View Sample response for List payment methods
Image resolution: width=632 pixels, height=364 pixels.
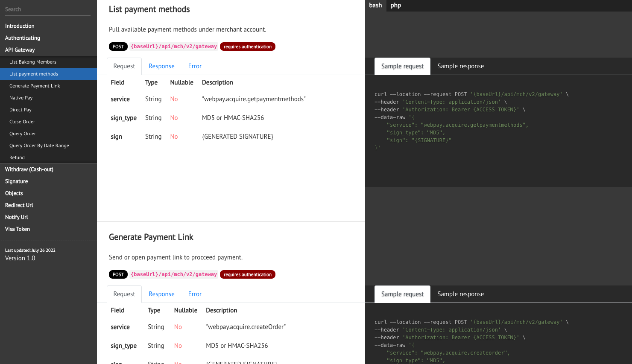(460, 66)
